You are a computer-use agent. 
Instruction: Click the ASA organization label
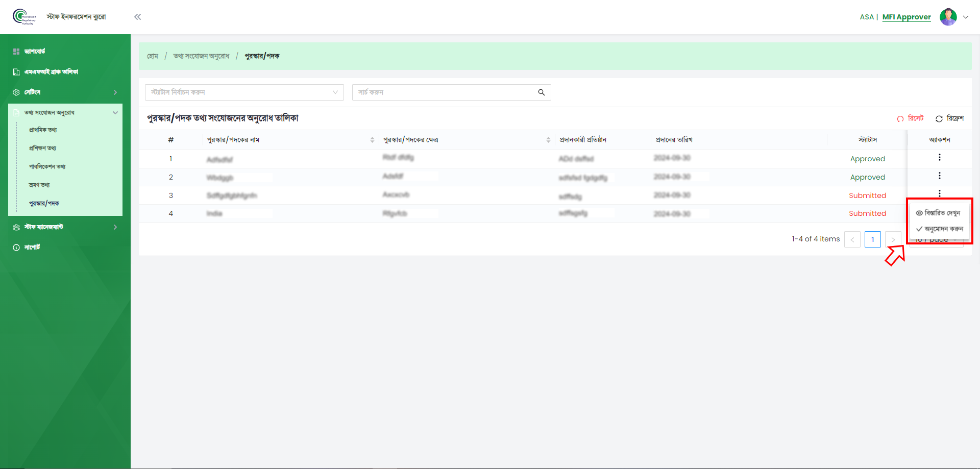867,17
